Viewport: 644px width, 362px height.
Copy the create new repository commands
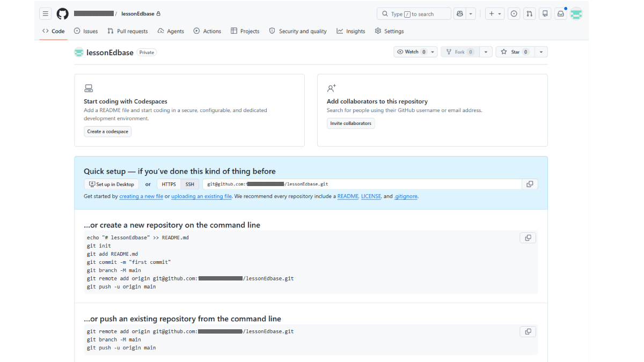[x=528, y=238]
